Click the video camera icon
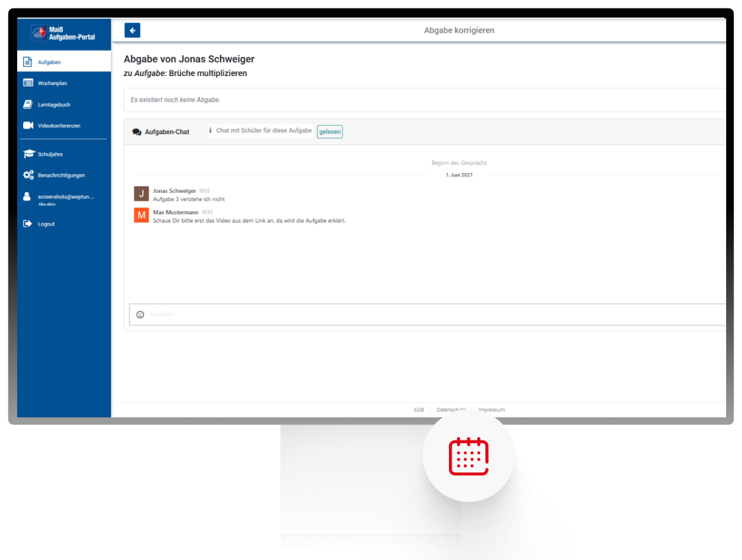This screenshot has width=742, height=560. pos(28,125)
